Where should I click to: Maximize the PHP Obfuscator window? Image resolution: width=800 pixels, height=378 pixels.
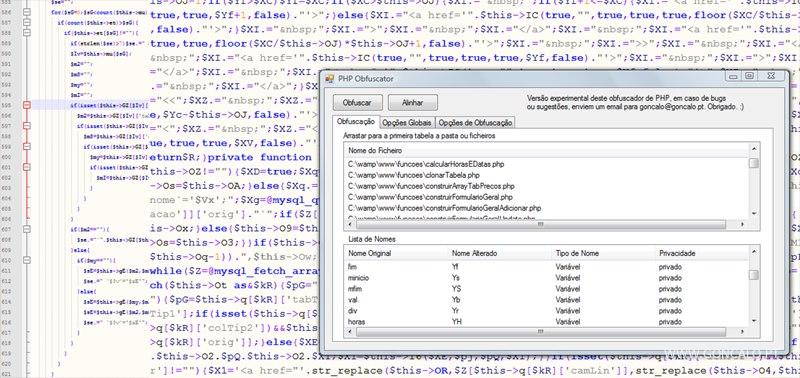click(749, 76)
